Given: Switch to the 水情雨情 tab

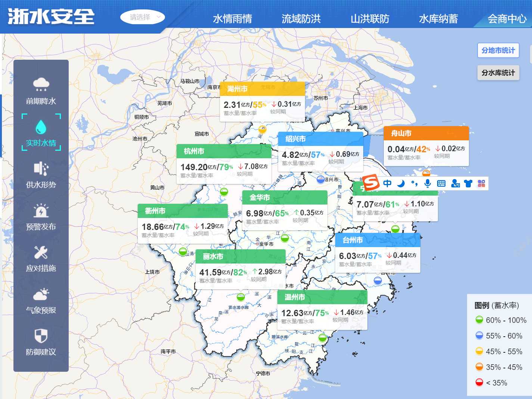Looking at the screenshot, I should pos(232,19).
